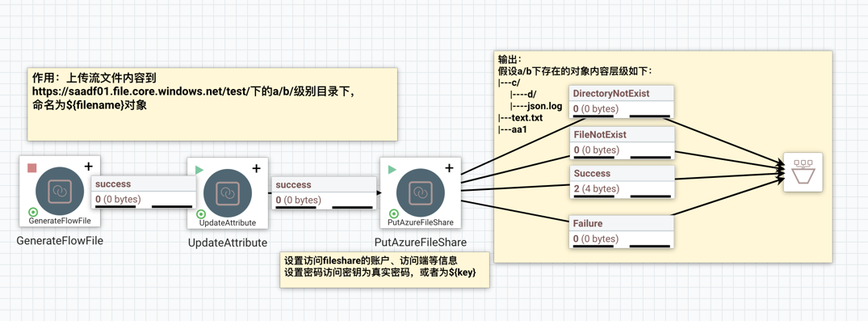The height and width of the screenshot is (321, 868).
Task: Select the Success connection with 2 flowfiles
Action: pos(622,182)
